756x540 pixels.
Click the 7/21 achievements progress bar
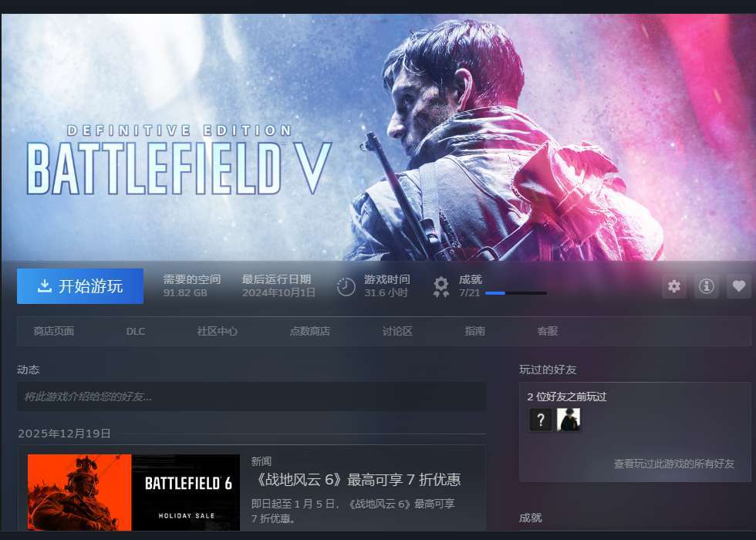pos(515,293)
